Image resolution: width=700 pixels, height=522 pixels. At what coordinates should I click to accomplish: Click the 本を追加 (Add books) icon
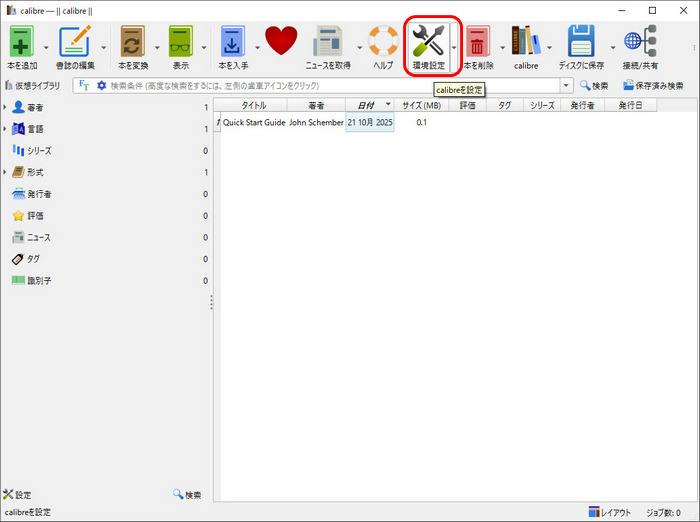point(20,42)
